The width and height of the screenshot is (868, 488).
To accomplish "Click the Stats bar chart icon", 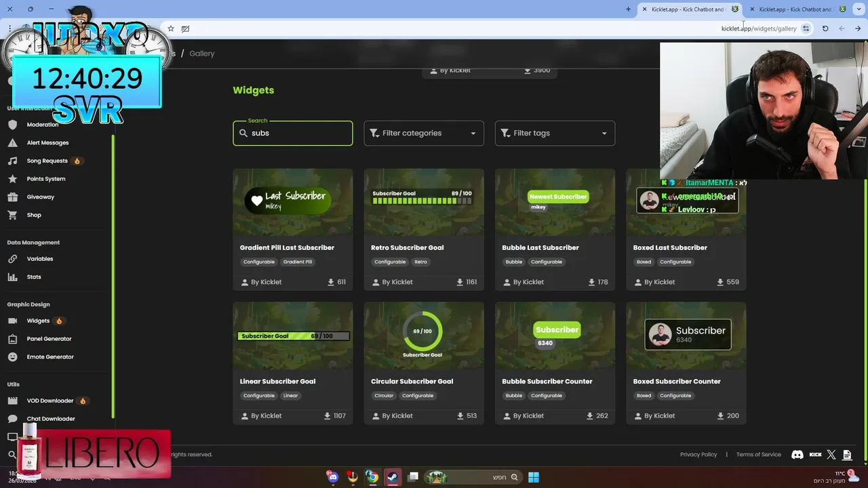I will pyautogui.click(x=12, y=277).
